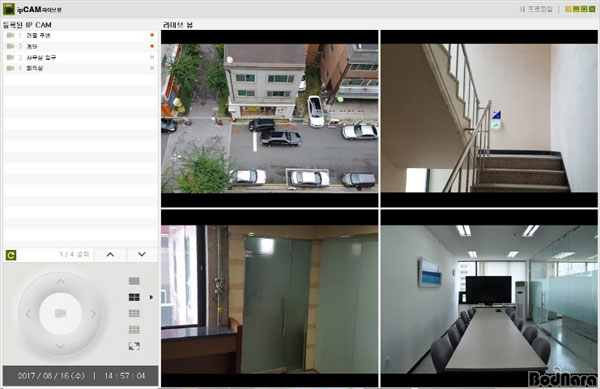Click the up chevron to previous camera page
This screenshot has width=600, height=389.
(x=110, y=255)
